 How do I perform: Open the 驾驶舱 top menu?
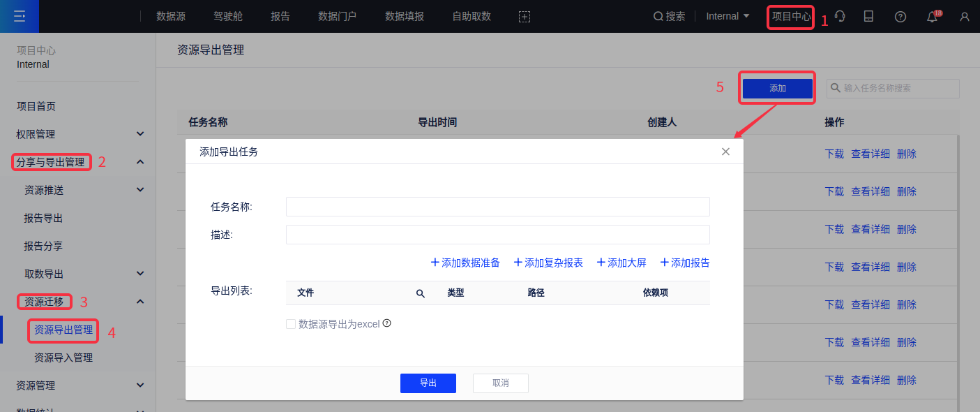click(227, 16)
